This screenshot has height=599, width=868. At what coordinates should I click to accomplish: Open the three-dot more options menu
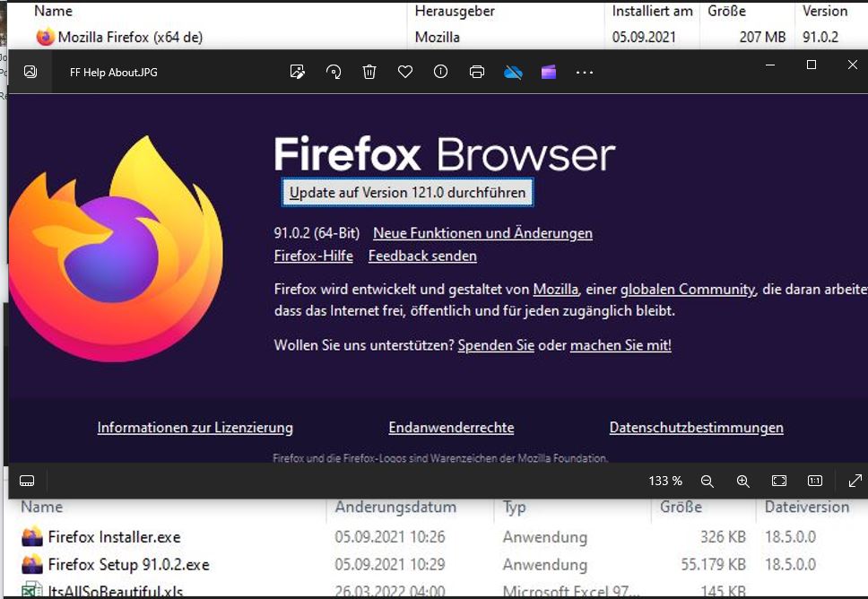coord(585,73)
